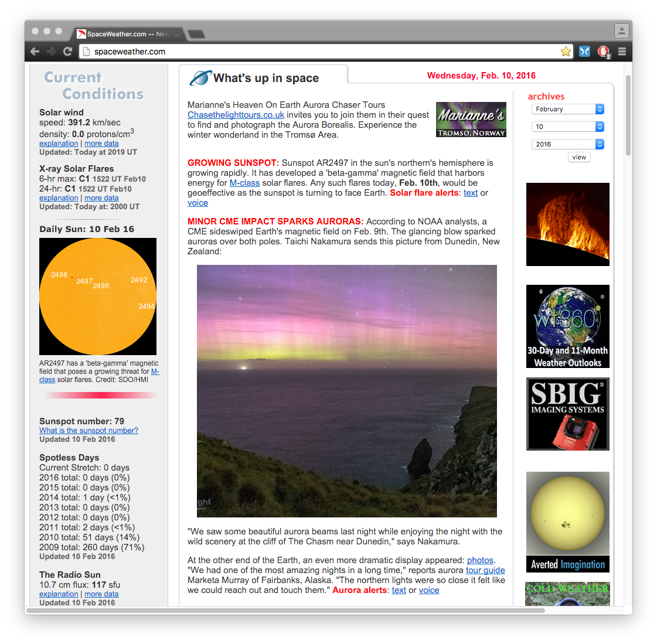Reload the page with refresh icon
Image resolution: width=657 pixels, height=644 pixels.
tap(67, 52)
